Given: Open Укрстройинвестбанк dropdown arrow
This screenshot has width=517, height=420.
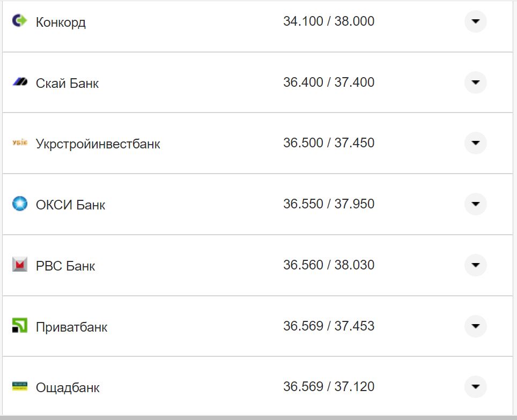Looking at the screenshot, I should coord(475,143).
